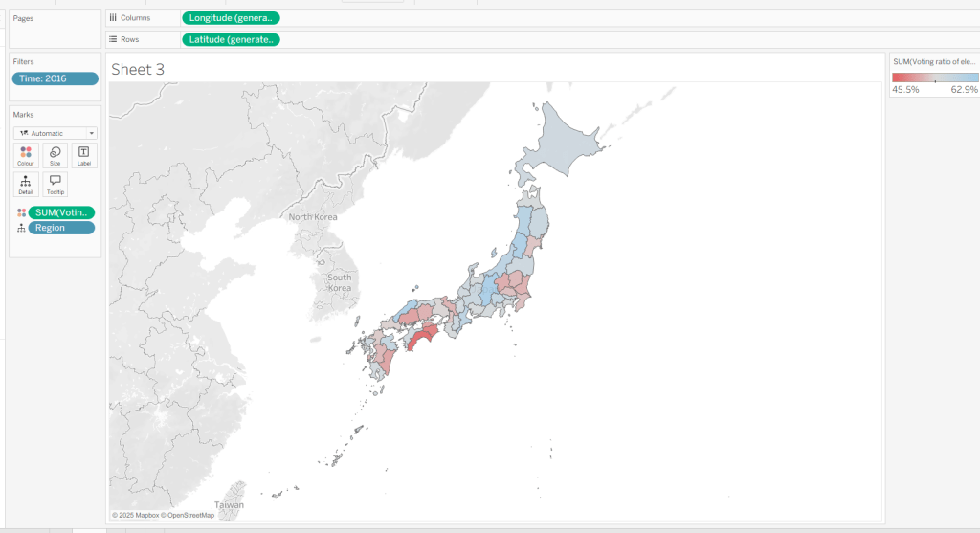Click the Region dimension pill
This screenshot has height=533, width=980.
tap(62, 228)
